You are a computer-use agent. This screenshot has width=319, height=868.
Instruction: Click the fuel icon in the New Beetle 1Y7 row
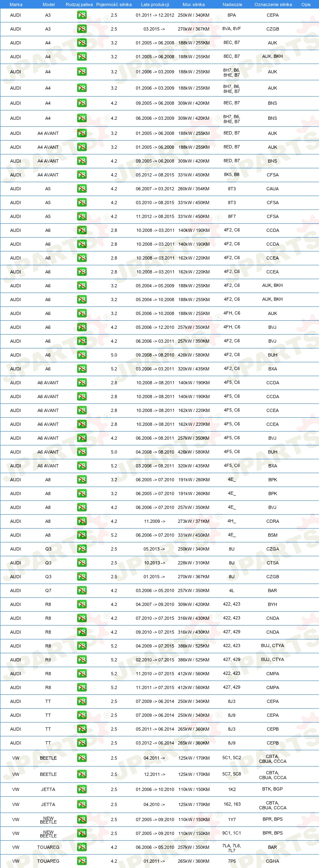click(82, 820)
